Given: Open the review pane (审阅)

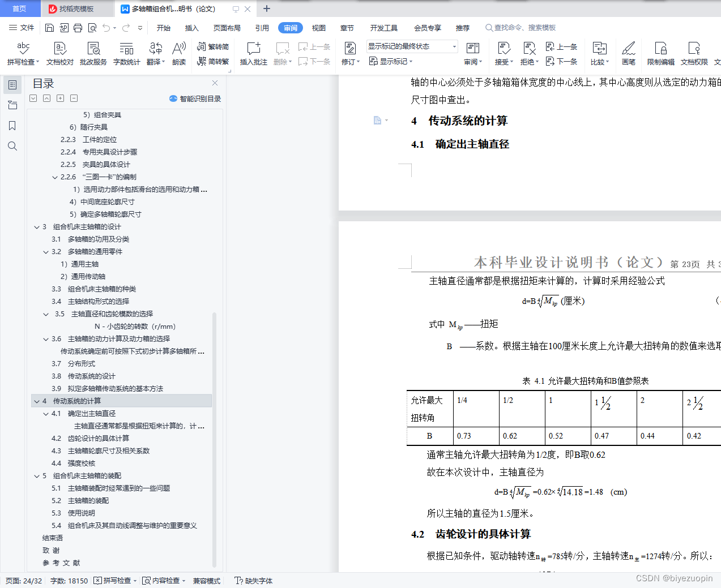Looking at the screenshot, I should click(x=473, y=54).
